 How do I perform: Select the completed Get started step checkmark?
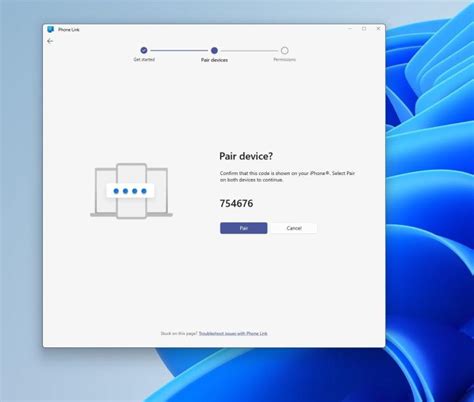144,50
